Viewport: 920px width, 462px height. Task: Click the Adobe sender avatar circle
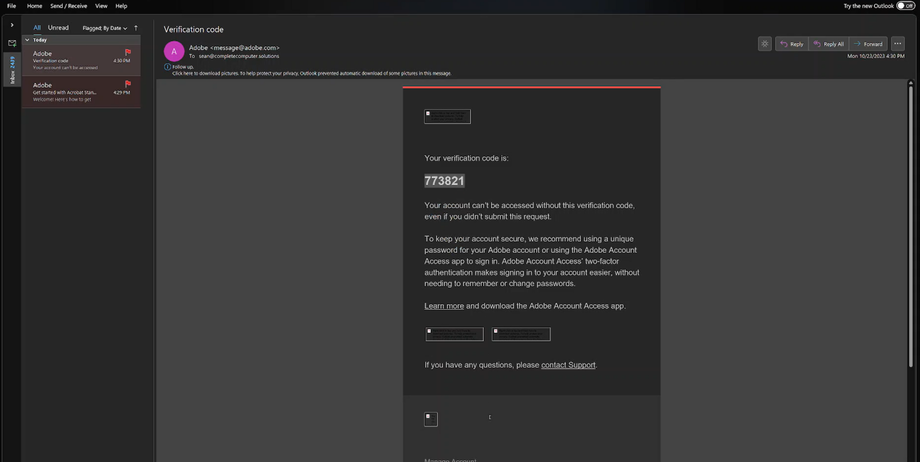(x=174, y=52)
